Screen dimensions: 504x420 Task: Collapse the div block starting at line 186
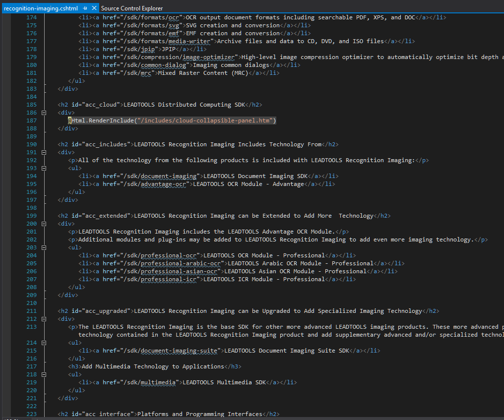[44, 113]
